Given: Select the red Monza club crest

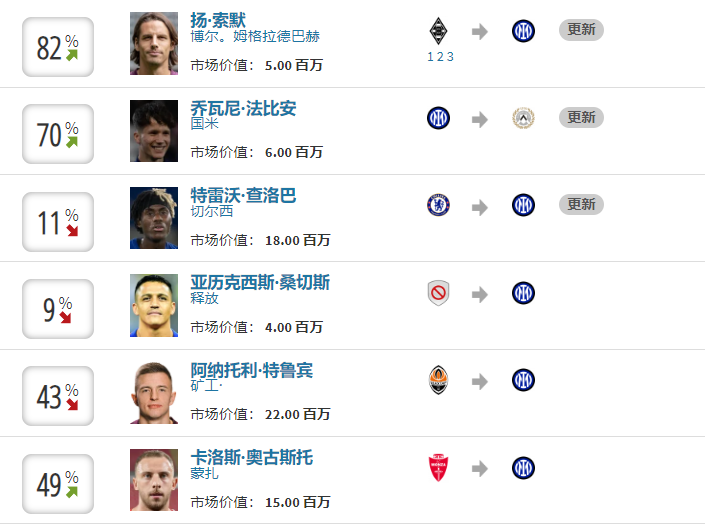Looking at the screenshot, I should pos(438,467).
